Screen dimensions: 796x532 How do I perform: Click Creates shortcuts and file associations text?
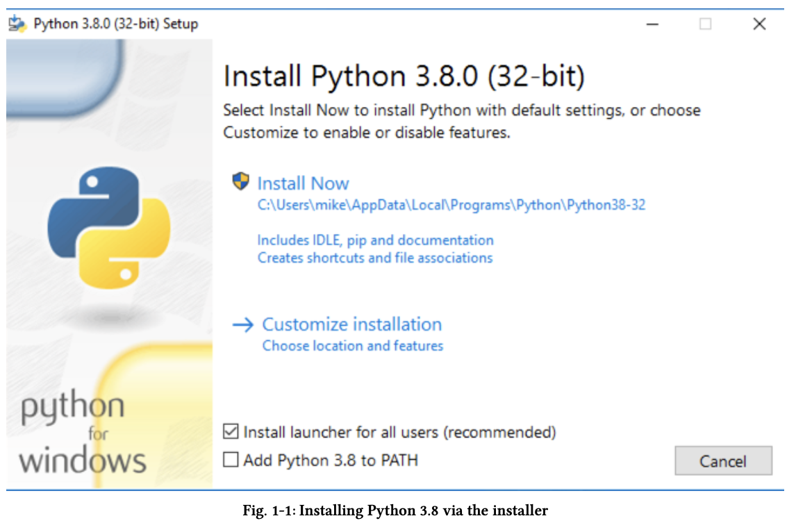[375, 258]
